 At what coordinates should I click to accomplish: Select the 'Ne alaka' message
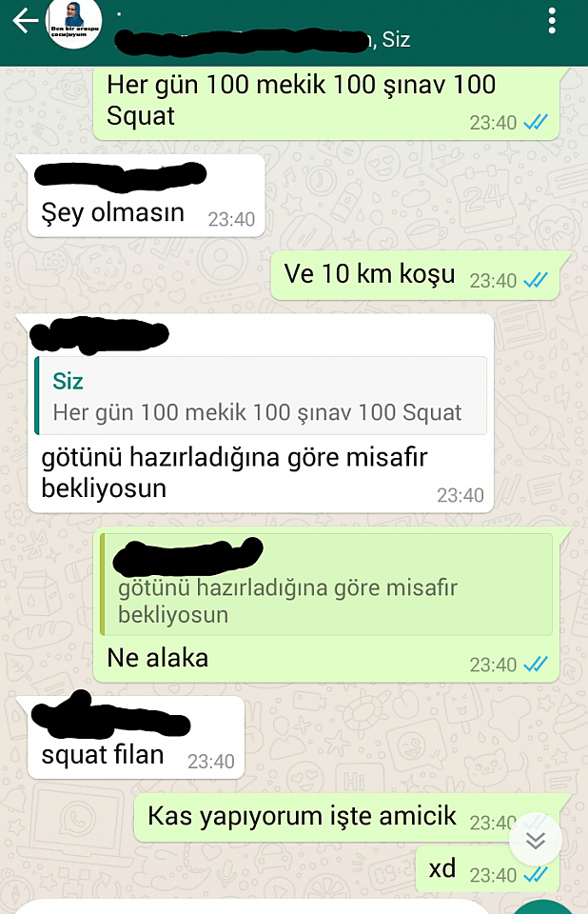[325, 605]
